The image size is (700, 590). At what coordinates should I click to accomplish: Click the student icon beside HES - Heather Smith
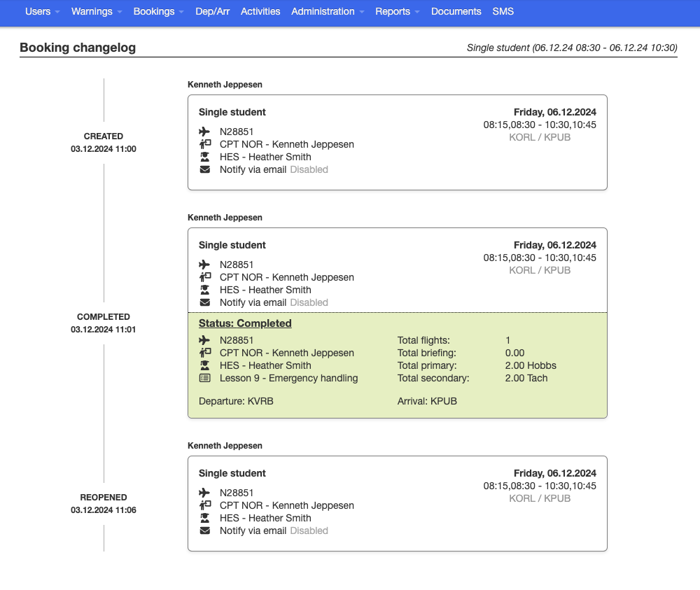pyautogui.click(x=205, y=157)
